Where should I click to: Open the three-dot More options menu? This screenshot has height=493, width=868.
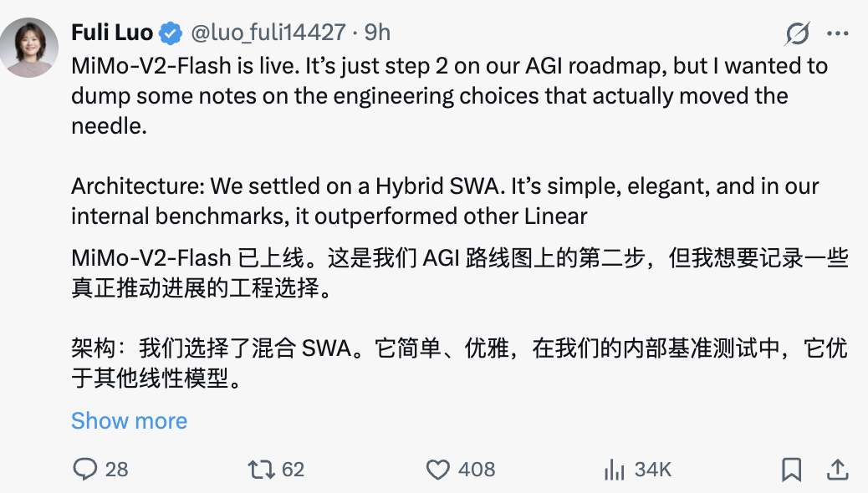[x=838, y=33]
